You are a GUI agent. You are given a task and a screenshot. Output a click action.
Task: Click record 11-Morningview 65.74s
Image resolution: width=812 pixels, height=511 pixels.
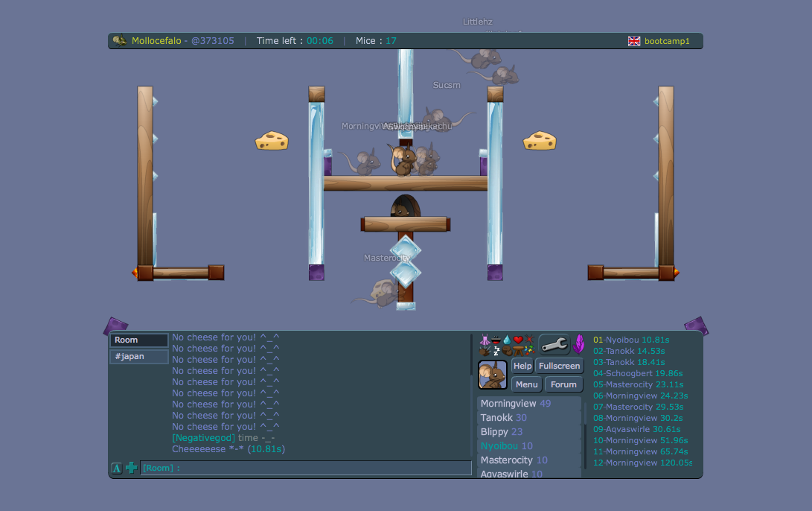tap(641, 451)
